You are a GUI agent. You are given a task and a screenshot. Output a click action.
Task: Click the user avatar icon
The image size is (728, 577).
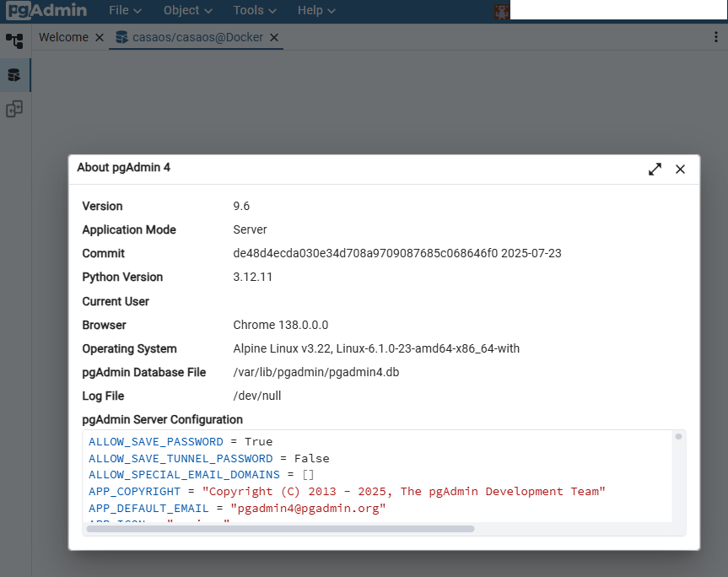tap(501, 11)
